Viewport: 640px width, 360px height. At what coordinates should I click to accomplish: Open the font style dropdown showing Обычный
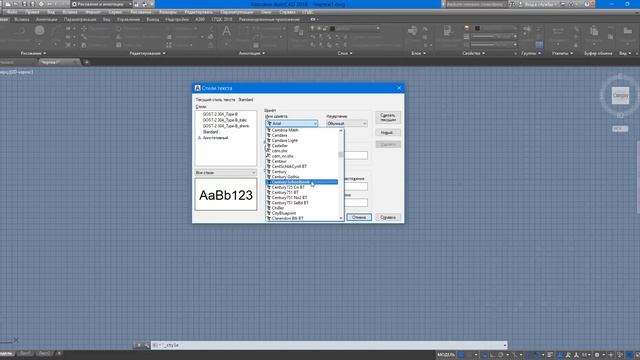point(347,123)
